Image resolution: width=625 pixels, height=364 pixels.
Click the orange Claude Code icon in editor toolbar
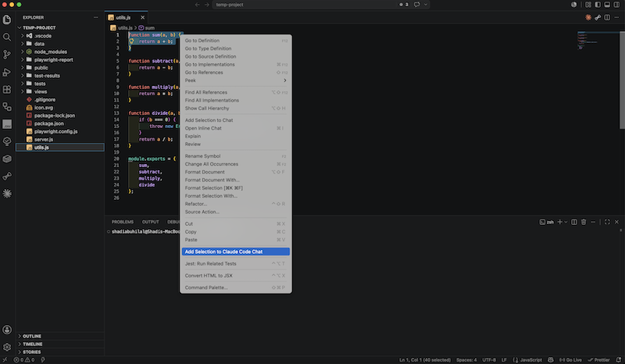tap(588, 17)
